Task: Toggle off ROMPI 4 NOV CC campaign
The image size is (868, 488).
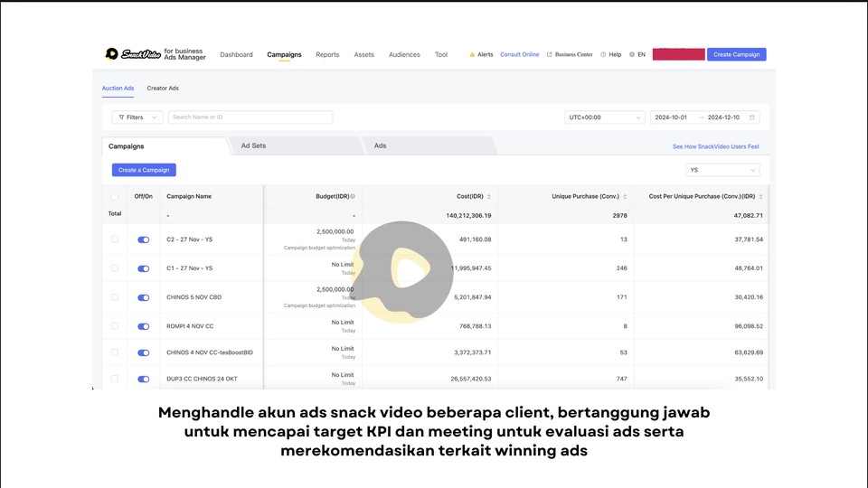Action: click(144, 326)
